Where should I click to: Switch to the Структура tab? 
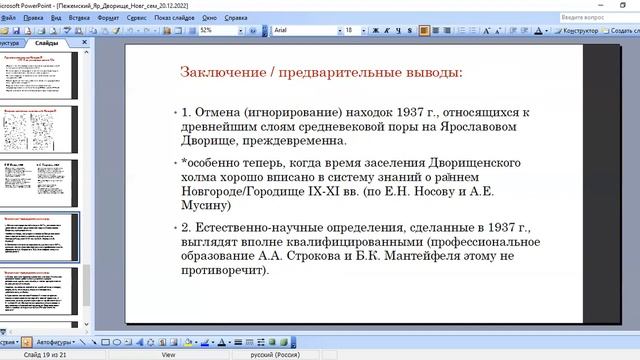click(x=10, y=43)
